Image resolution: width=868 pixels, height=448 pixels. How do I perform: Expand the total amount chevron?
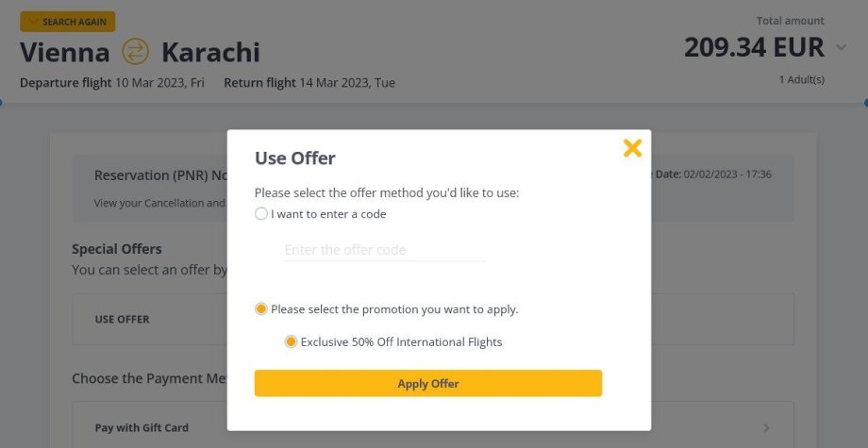[842, 47]
